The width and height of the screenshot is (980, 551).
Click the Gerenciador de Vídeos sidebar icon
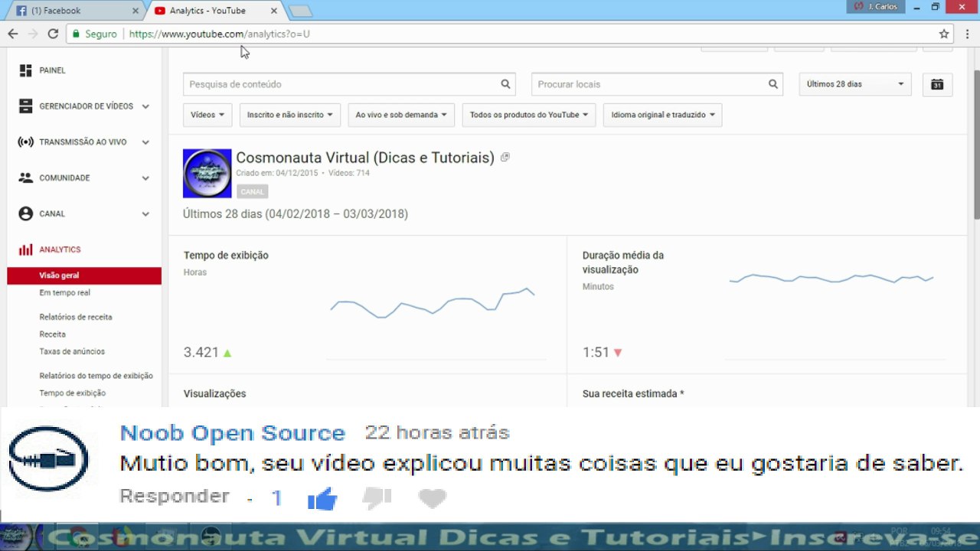point(26,106)
